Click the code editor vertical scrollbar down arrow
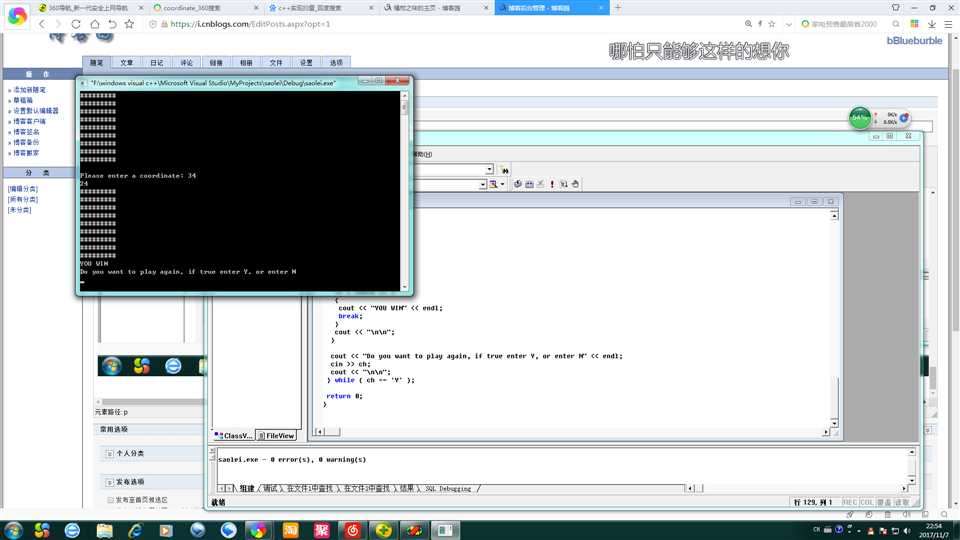Image resolution: width=960 pixels, height=540 pixels. pyautogui.click(x=834, y=423)
